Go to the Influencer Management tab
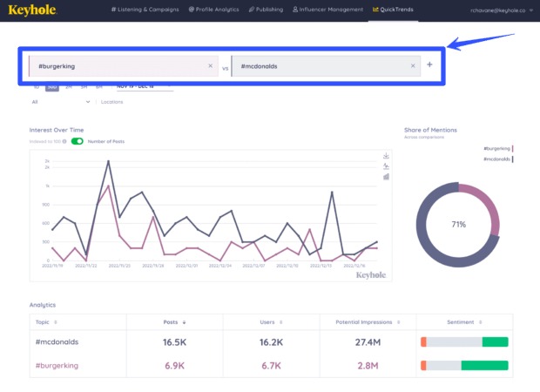The height and width of the screenshot is (392, 540). point(328,10)
